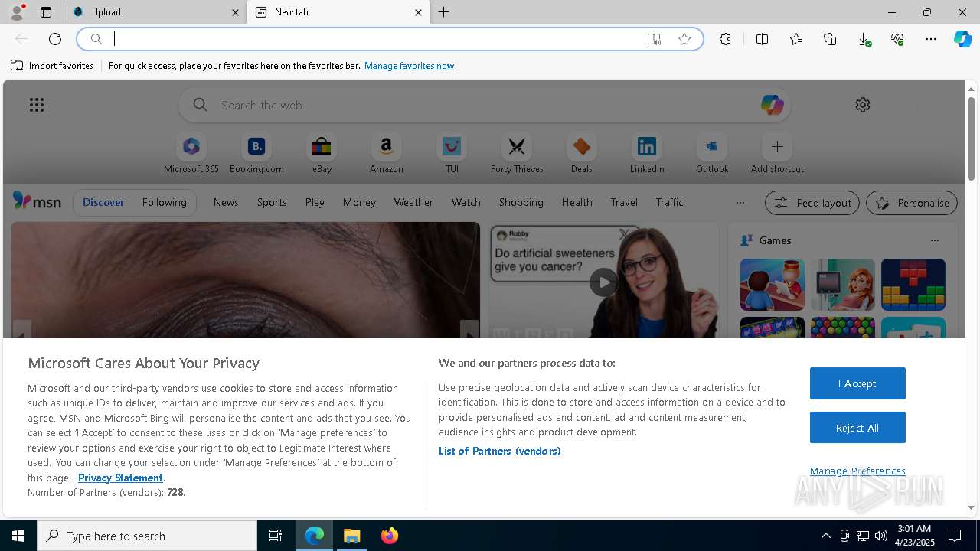This screenshot has height=551, width=980.
Task: Click I Accept privacy button
Action: click(x=857, y=383)
